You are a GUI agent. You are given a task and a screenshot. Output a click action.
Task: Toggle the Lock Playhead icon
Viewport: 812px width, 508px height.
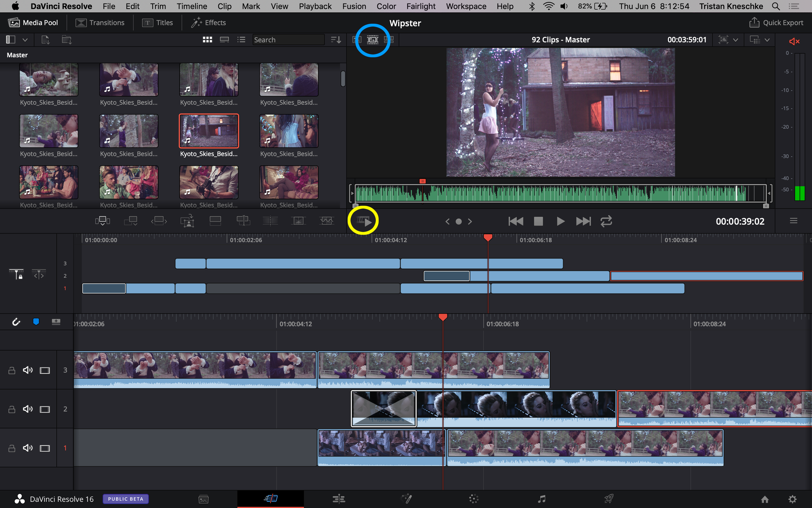click(x=16, y=275)
